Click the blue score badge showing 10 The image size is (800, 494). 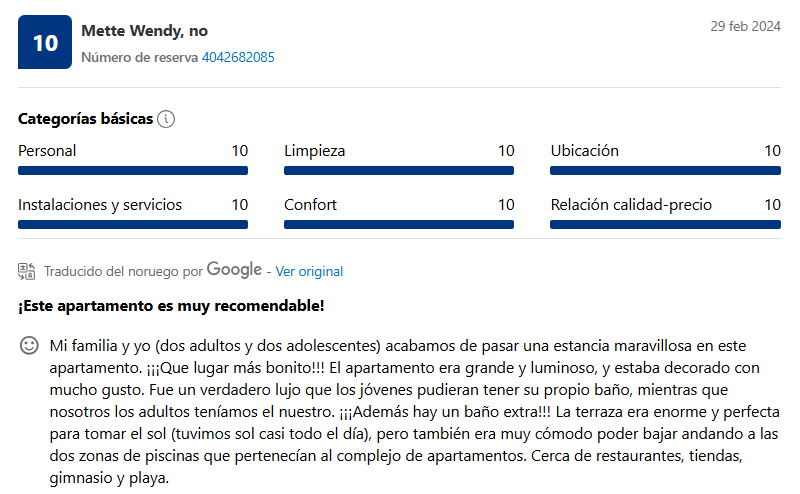tap(45, 42)
